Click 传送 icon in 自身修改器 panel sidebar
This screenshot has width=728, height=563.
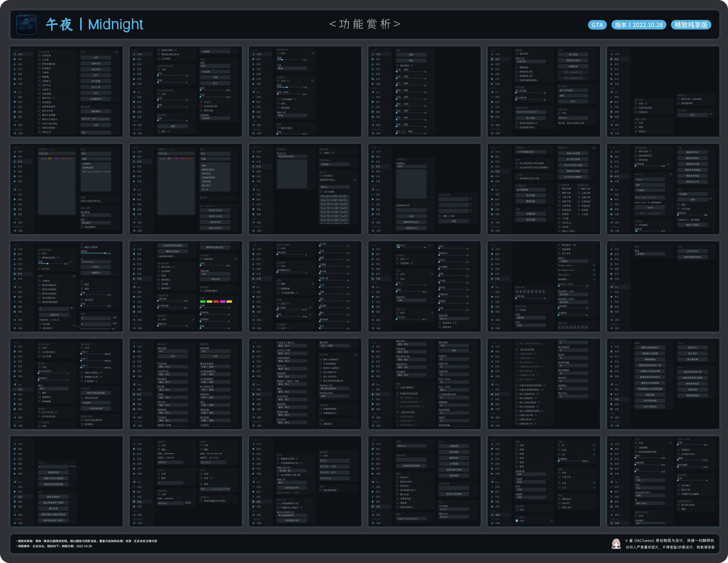pyautogui.click(x=15, y=69)
